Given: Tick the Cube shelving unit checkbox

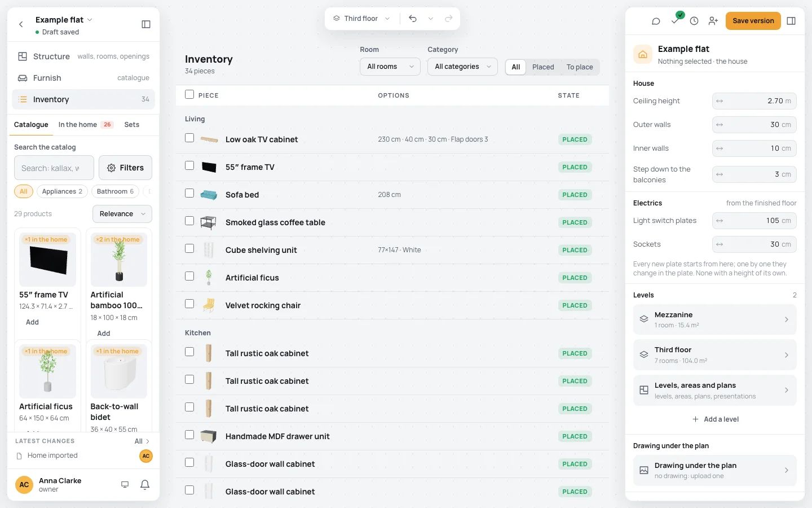Looking at the screenshot, I should (x=189, y=249).
